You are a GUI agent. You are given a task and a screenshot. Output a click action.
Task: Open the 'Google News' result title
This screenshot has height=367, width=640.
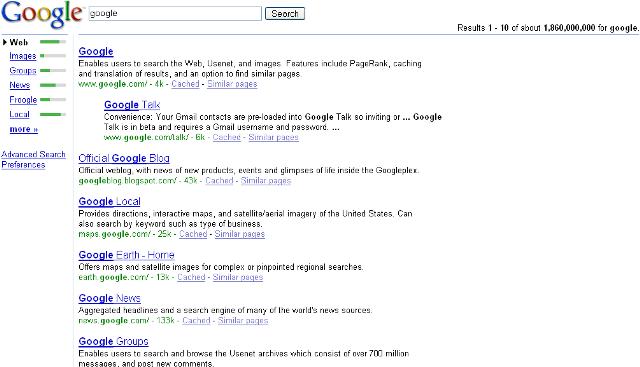[109, 298]
